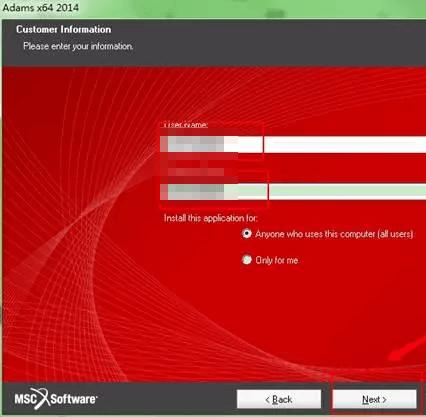The height and width of the screenshot is (417, 426).
Task: Click the second organization input field
Action: click(293, 192)
